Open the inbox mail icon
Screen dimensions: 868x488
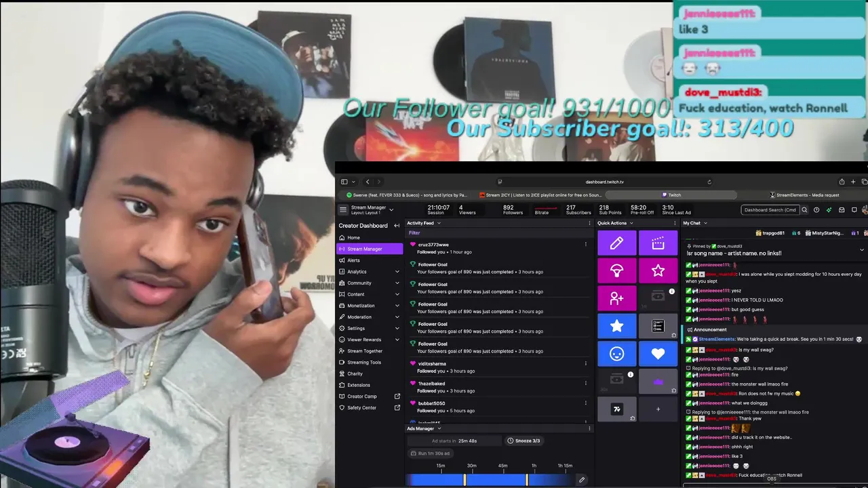click(842, 210)
